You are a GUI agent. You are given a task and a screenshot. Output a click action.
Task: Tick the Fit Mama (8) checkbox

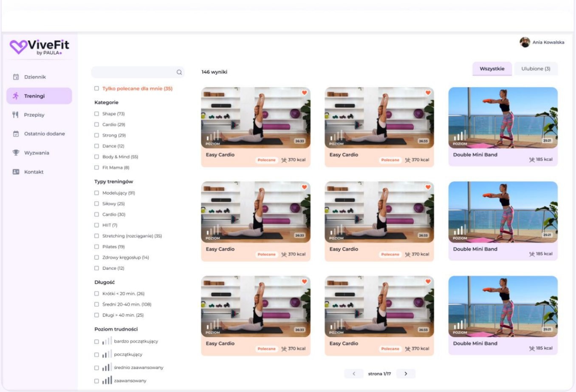click(x=96, y=168)
